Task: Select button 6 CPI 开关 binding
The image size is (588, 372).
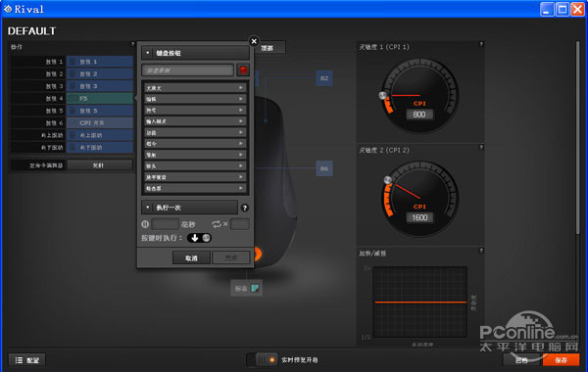Action: (100, 123)
